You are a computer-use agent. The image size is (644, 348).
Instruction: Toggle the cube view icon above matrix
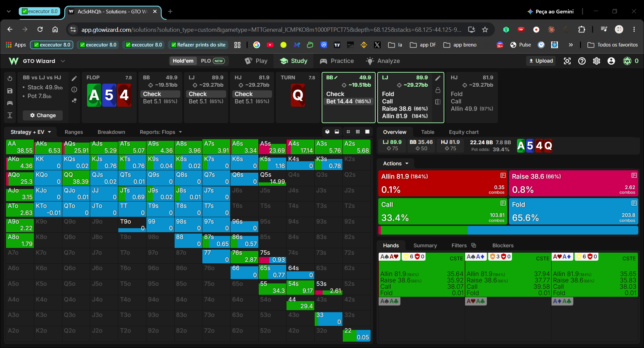[x=327, y=132]
